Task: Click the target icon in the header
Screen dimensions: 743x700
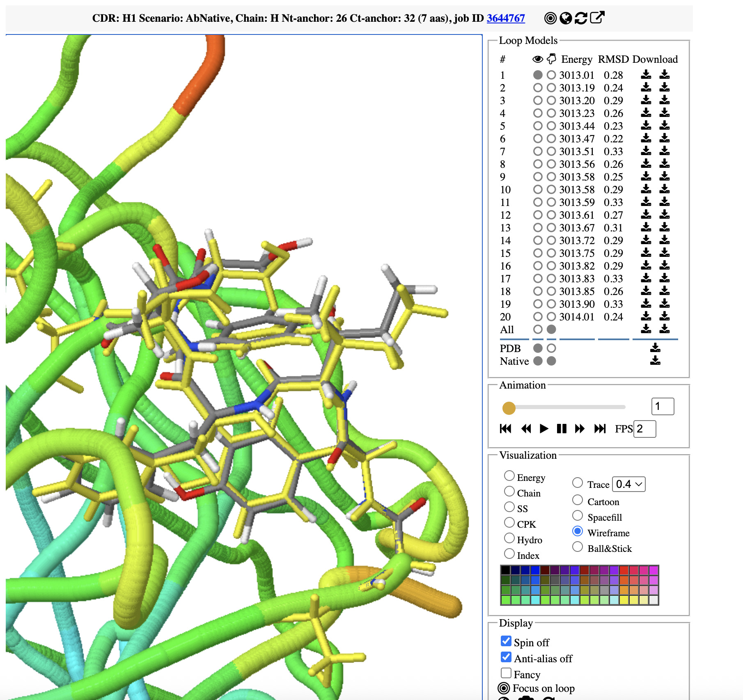Action: click(x=550, y=18)
